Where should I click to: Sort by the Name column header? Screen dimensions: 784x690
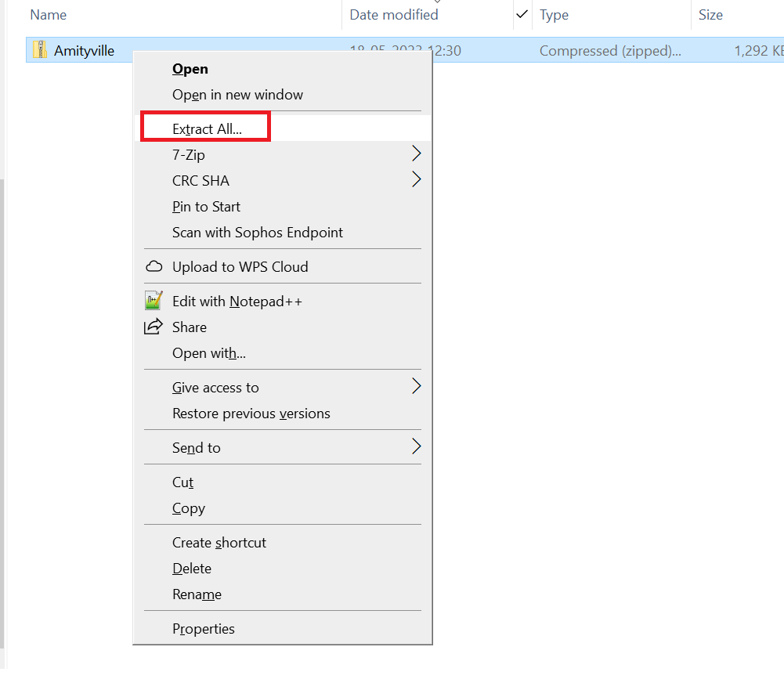pos(48,15)
